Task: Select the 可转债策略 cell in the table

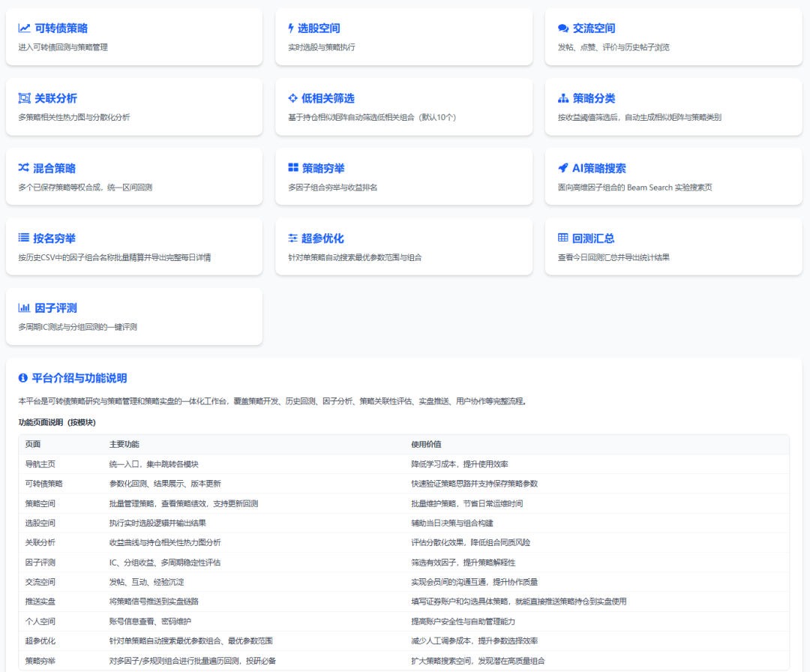Action: click(44, 484)
